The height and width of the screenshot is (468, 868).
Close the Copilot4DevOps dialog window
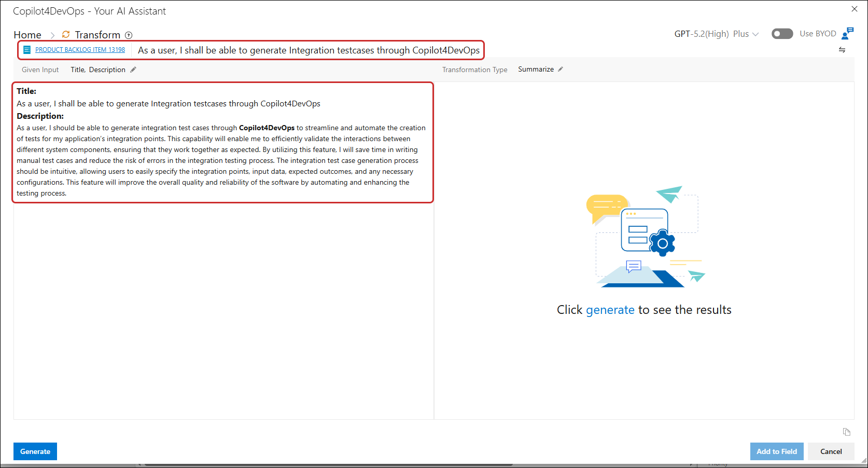coord(855,9)
